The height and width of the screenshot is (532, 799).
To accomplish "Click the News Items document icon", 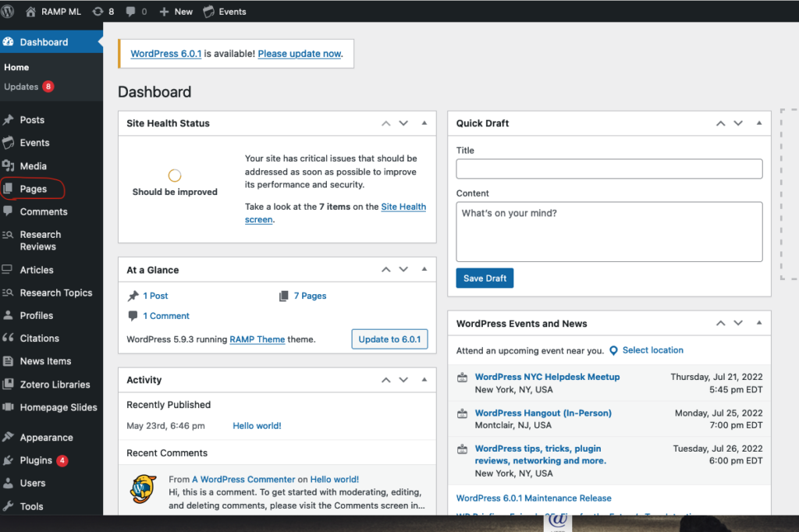I will (8, 361).
